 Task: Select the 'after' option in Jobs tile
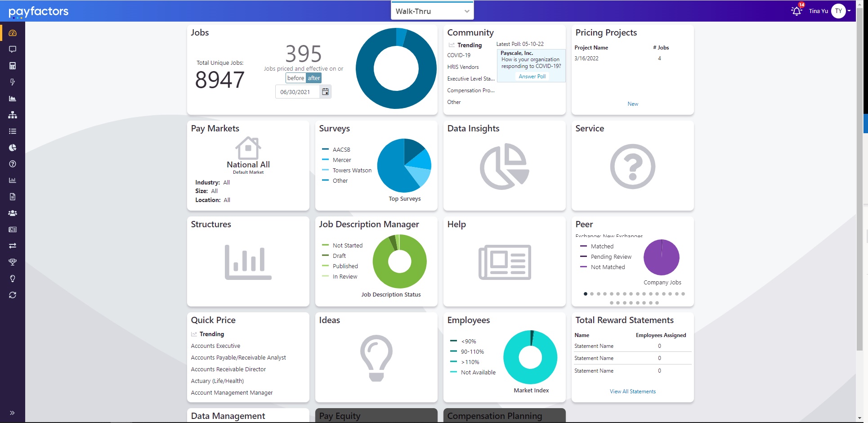314,78
